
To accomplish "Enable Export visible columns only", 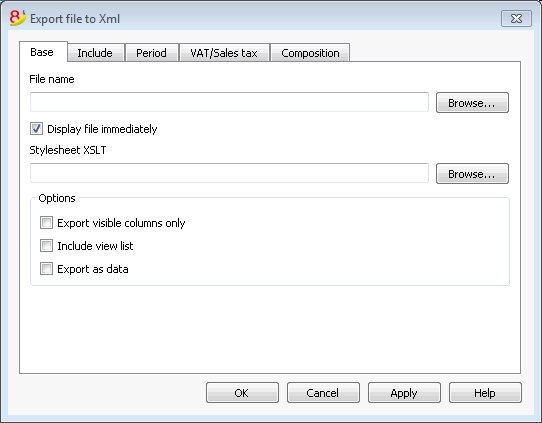I will [x=46, y=223].
